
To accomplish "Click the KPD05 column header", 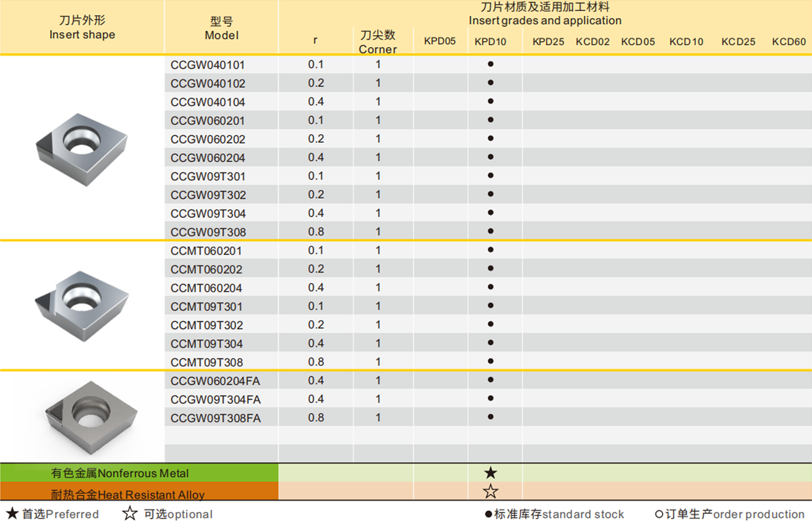I will click(x=440, y=41).
